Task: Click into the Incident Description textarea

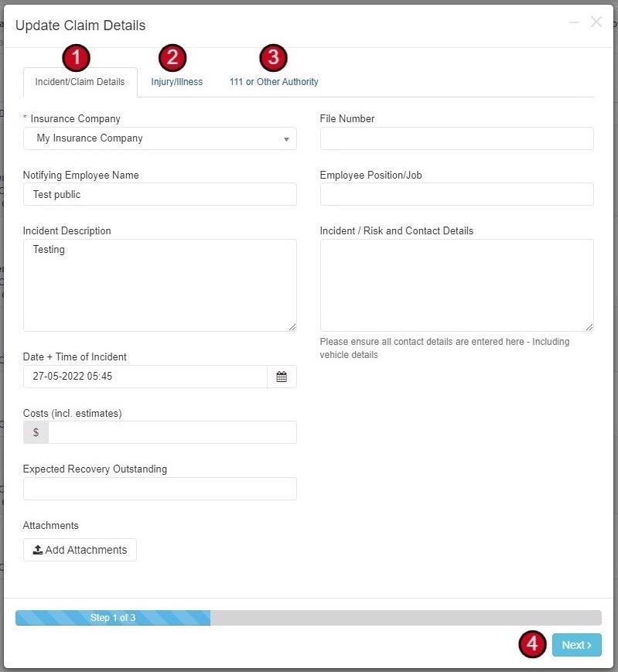Action: (x=160, y=285)
